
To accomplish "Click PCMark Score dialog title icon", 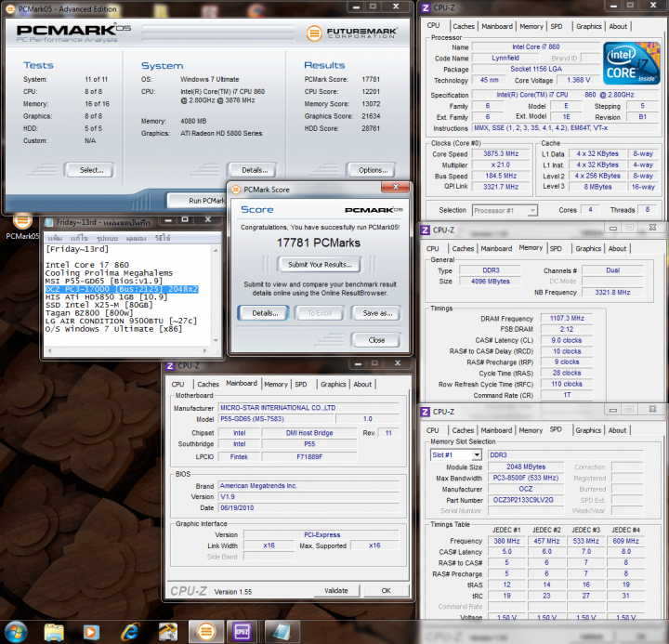I will tap(235, 190).
